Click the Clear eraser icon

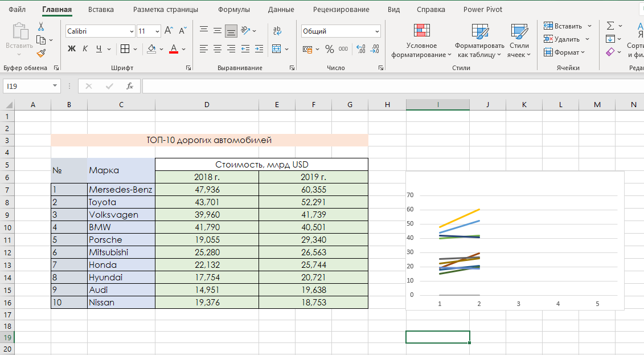click(610, 52)
